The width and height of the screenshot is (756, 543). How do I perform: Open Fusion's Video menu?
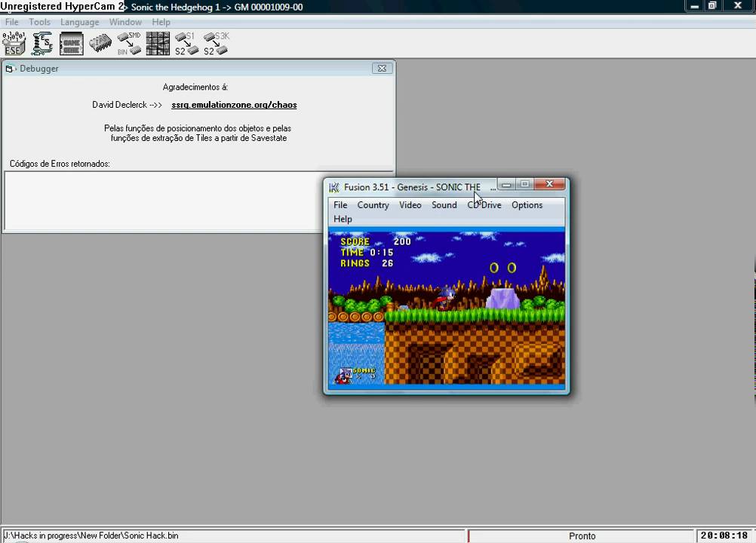(x=410, y=205)
